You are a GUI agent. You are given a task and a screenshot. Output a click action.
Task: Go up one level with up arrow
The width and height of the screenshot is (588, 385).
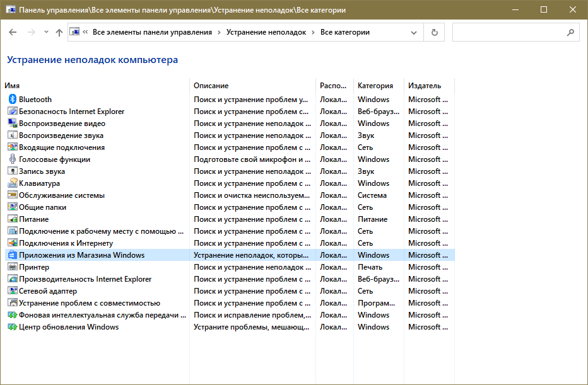59,32
